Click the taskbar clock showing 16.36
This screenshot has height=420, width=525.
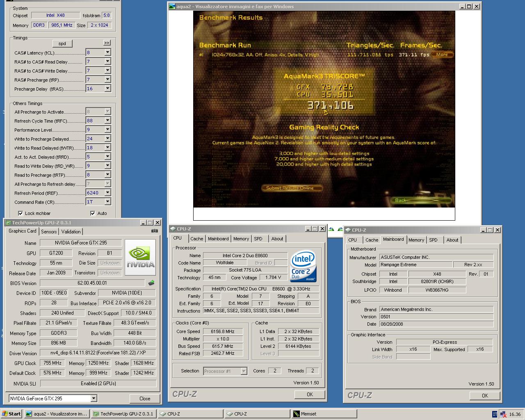(515, 414)
